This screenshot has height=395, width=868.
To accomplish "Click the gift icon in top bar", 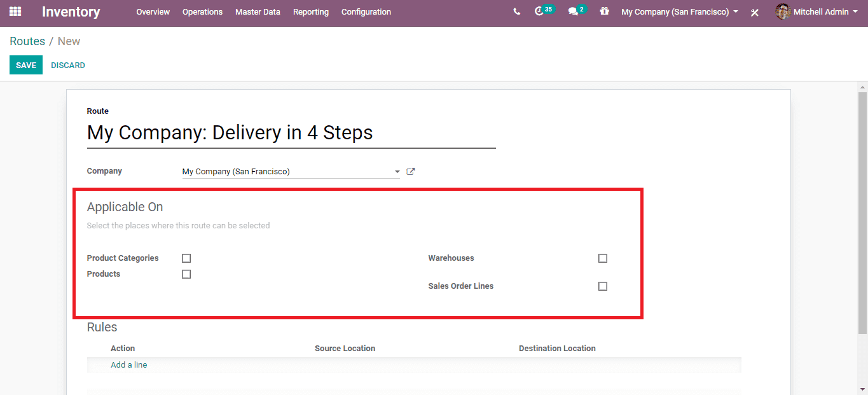I will 604,11.
